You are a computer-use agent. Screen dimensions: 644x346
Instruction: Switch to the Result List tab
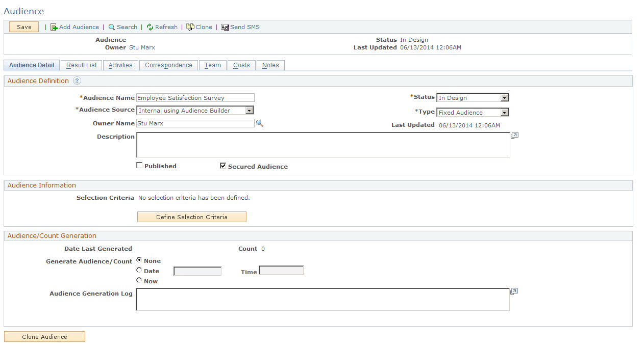(82, 65)
